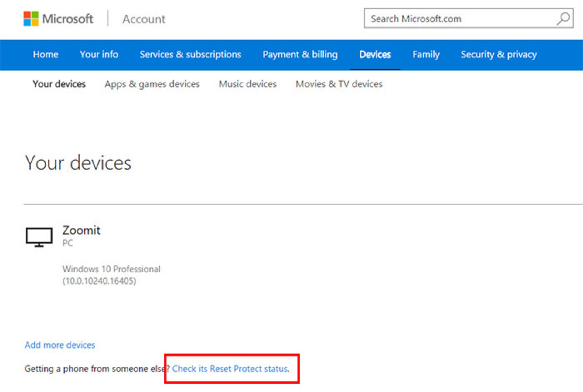Select the Your devices subtab
583x392 pixels.
tap(60, 84)
